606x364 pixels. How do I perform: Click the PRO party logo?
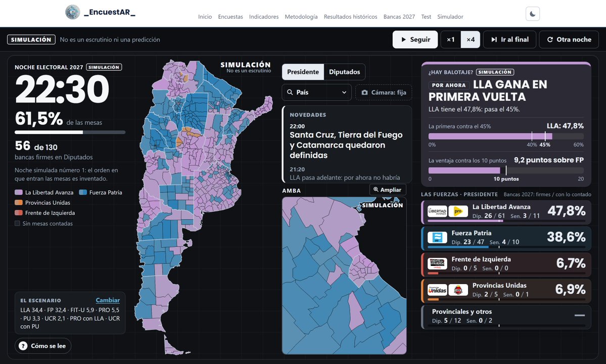coord(458,211)
